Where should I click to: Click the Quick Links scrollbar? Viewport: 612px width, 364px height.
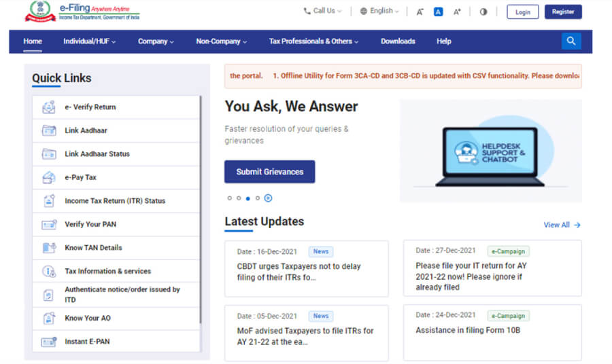(x=201, y=211)
